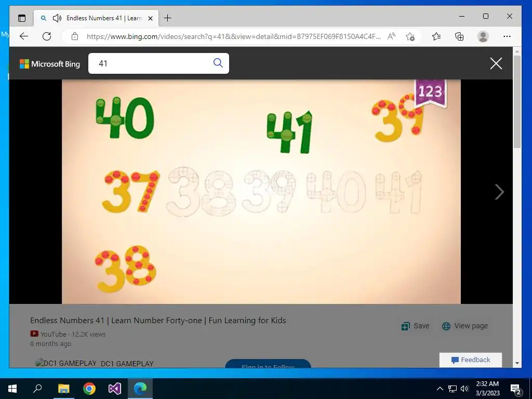Open the notifications action center
The image size is (532, 399).
516,389
